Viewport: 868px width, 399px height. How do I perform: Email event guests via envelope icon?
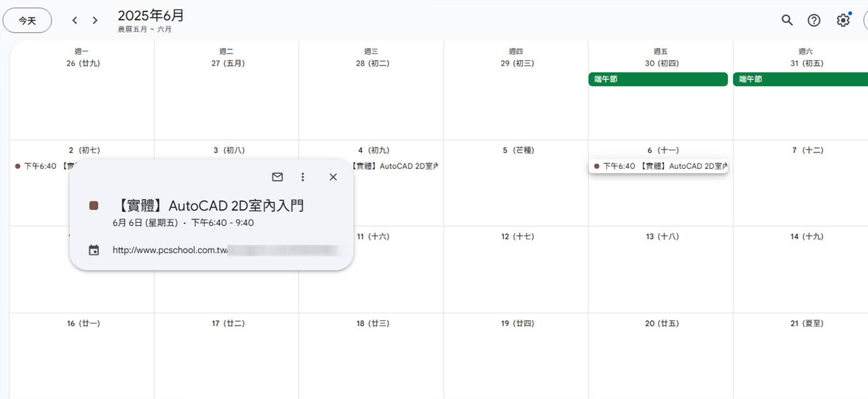277,177
